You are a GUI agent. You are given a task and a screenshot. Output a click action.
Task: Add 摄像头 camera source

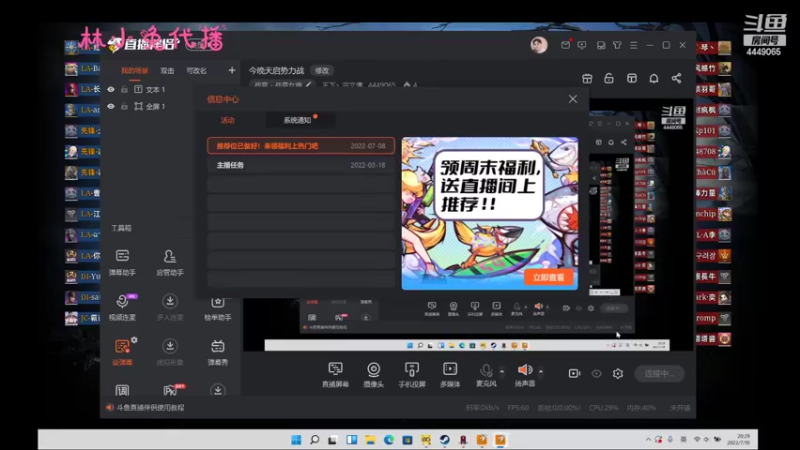373,375
